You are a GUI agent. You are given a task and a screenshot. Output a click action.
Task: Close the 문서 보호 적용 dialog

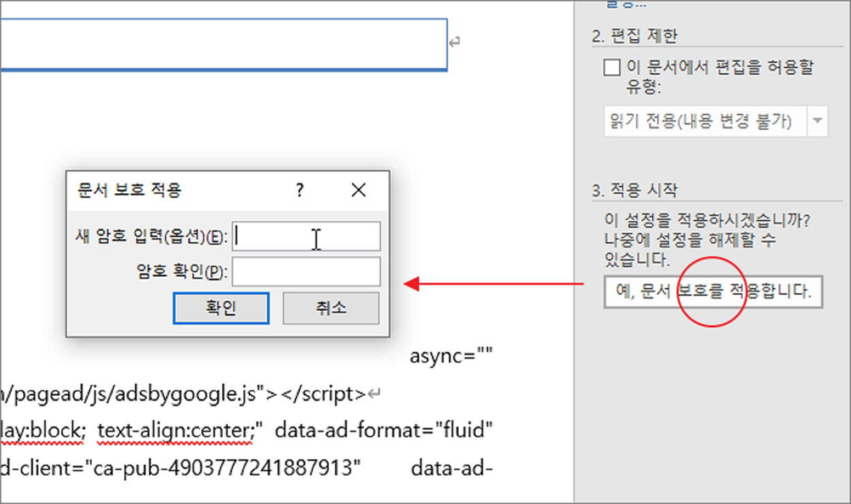[358, 190]
